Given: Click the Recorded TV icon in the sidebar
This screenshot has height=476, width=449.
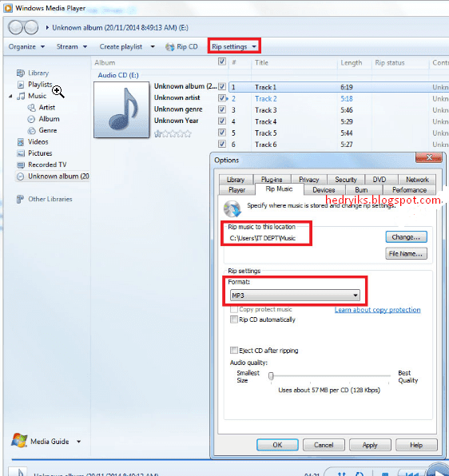Looking at the screenshot, I should click(x=21, y=165).
